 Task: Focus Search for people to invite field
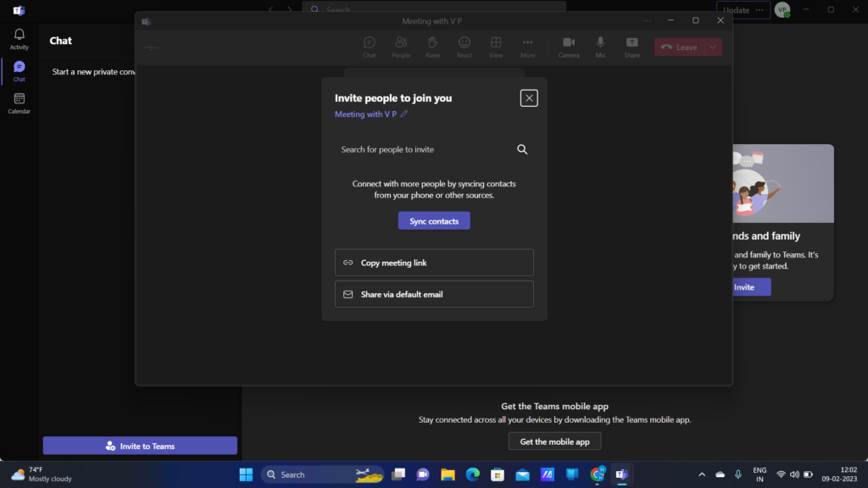434,149
